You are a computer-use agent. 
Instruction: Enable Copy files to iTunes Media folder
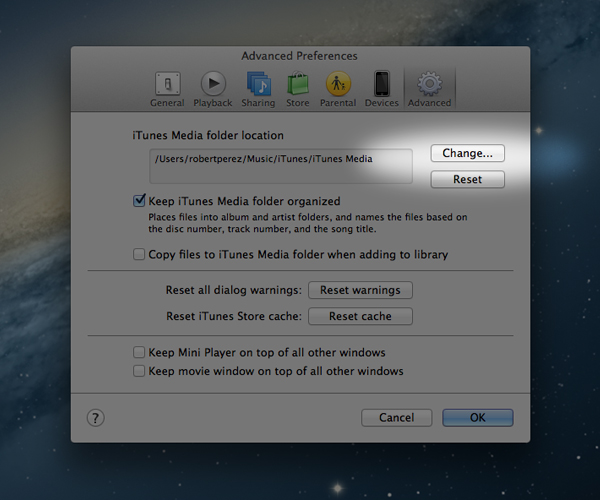(x=139, y=254)
